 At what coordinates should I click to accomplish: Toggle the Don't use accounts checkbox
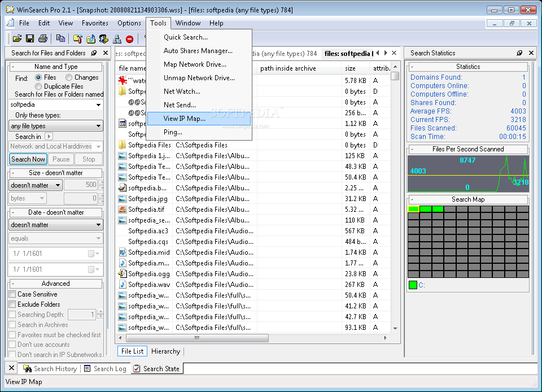12,345
